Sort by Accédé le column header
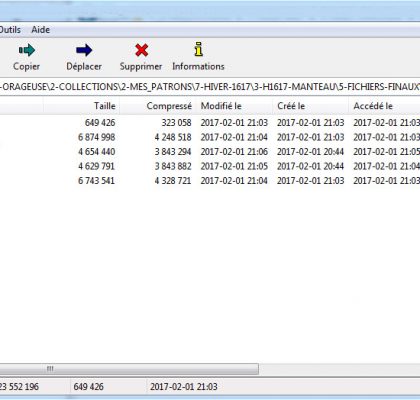The height and width of the screenshot is (400, 420). tap(384, 106)
